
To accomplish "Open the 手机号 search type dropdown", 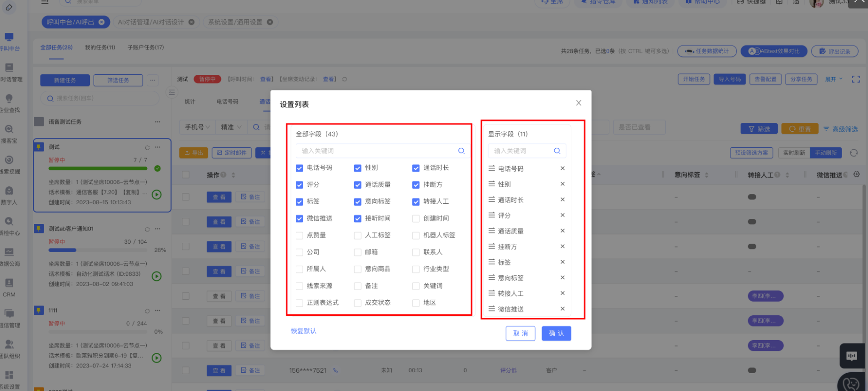I will tap(197, 127).
